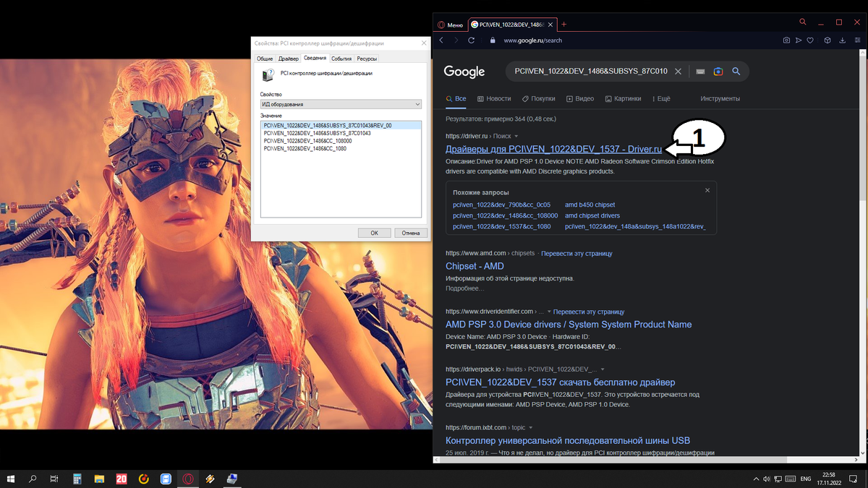
Task: Switch to Общие tab in properties dialog
Action: 265,59
